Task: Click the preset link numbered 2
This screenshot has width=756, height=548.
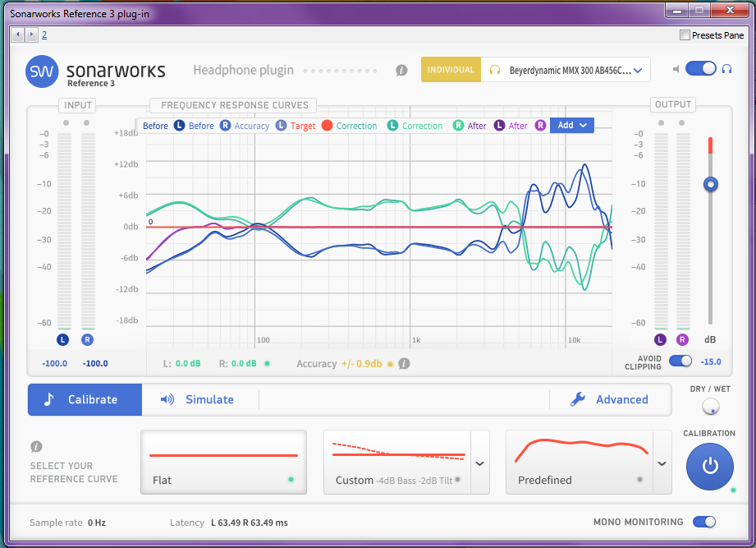Action: click(x=44, y=35)
